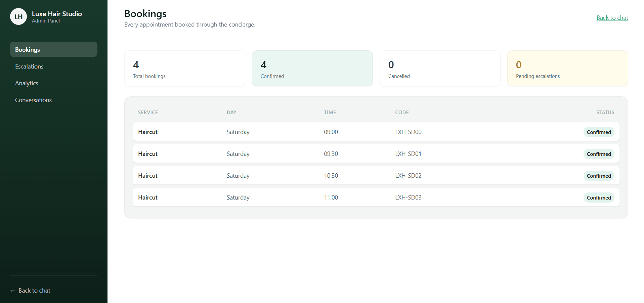Click Back to chat in the sidebar footer

point(30,291)
